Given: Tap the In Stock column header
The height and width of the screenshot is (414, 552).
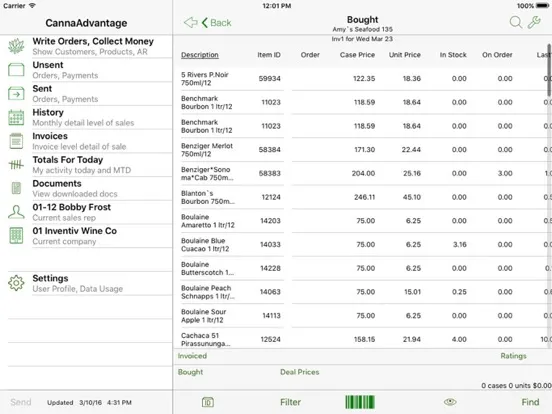Looking at the screenshot, I should point(453,55).
